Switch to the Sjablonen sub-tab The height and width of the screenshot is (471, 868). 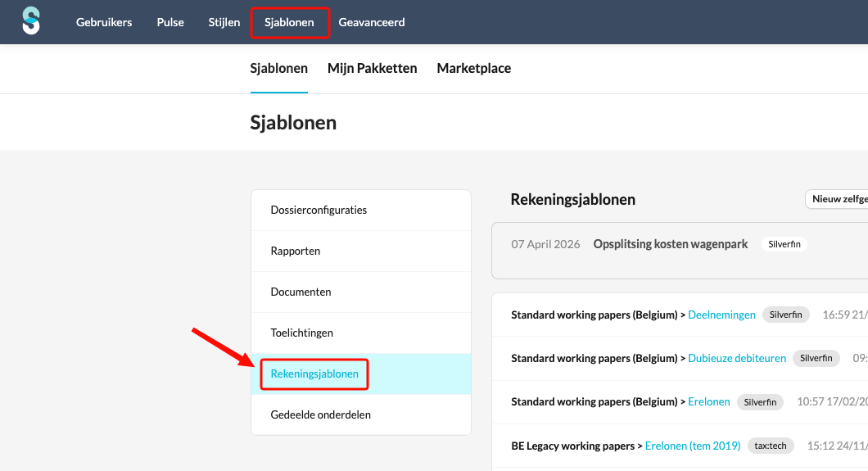click(278, 68)
